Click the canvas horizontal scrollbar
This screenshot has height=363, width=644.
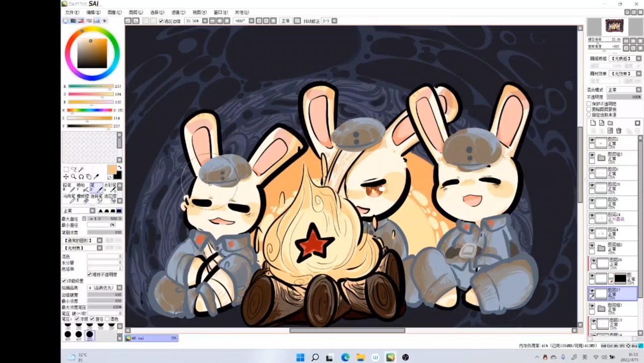pos(347,331)
